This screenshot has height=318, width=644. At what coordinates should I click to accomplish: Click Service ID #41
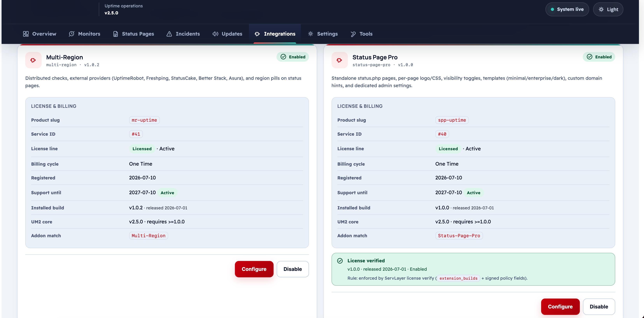[136, 134]
